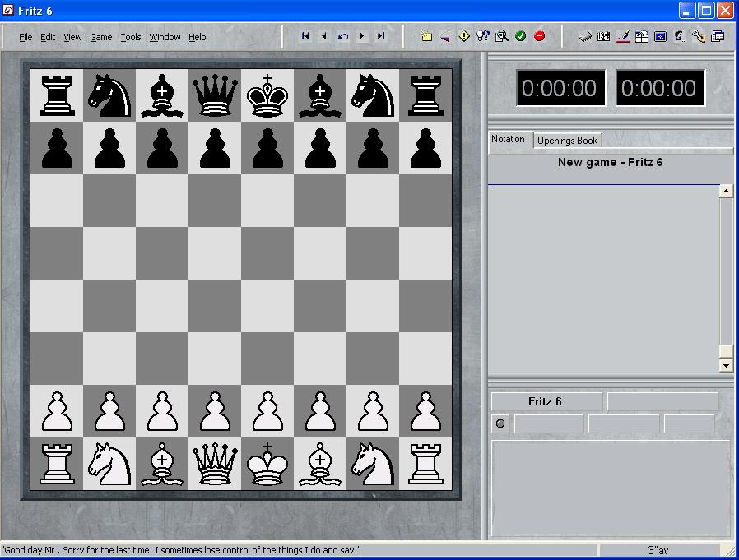Step forward one move
739x560 pixels.
coord(362,36)
